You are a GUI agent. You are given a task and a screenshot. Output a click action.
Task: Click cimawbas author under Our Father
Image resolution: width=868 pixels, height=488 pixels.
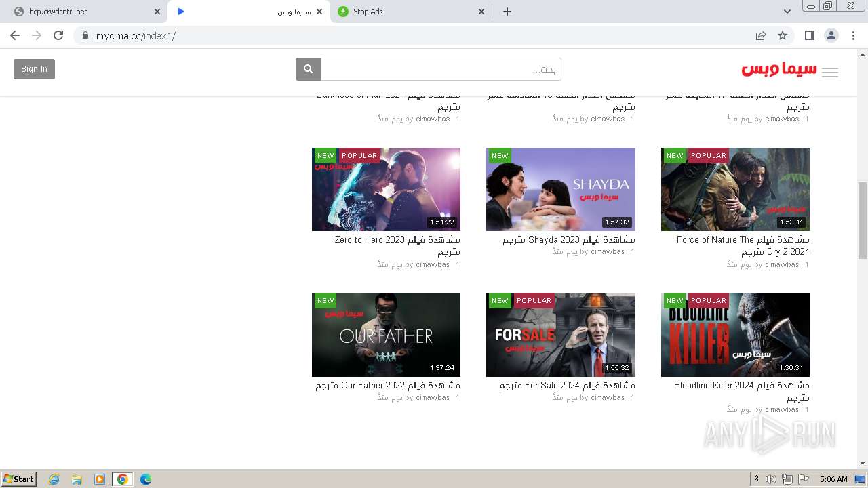[x=433, y=397]
